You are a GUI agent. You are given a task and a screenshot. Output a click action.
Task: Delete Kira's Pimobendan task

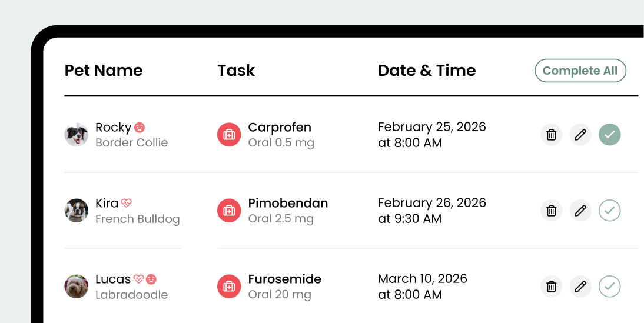pos(551,211)
